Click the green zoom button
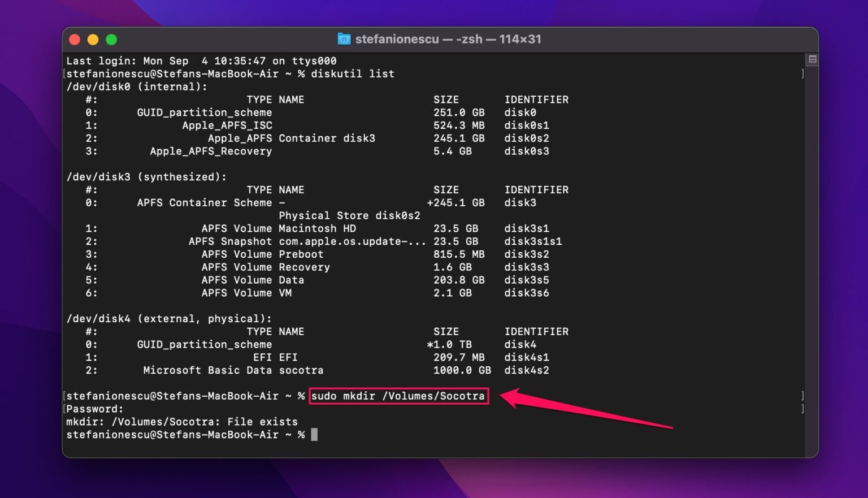The image size is (868, 498). (111, 39)
